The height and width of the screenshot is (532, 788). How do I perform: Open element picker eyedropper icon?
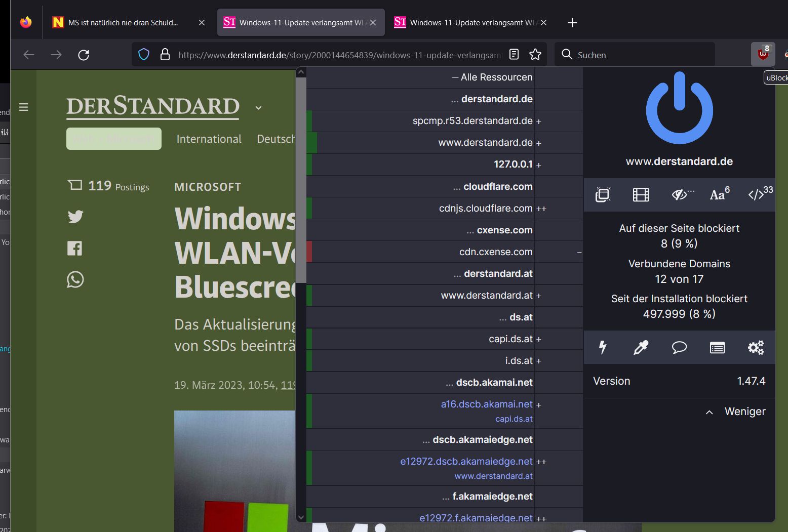(x=641, y=347)
